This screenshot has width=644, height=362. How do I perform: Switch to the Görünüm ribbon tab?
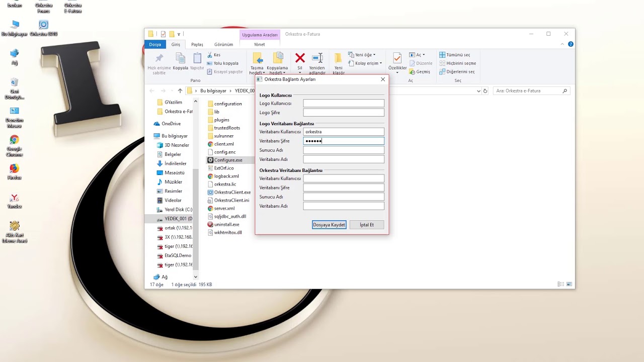click(x=223, y=44)
